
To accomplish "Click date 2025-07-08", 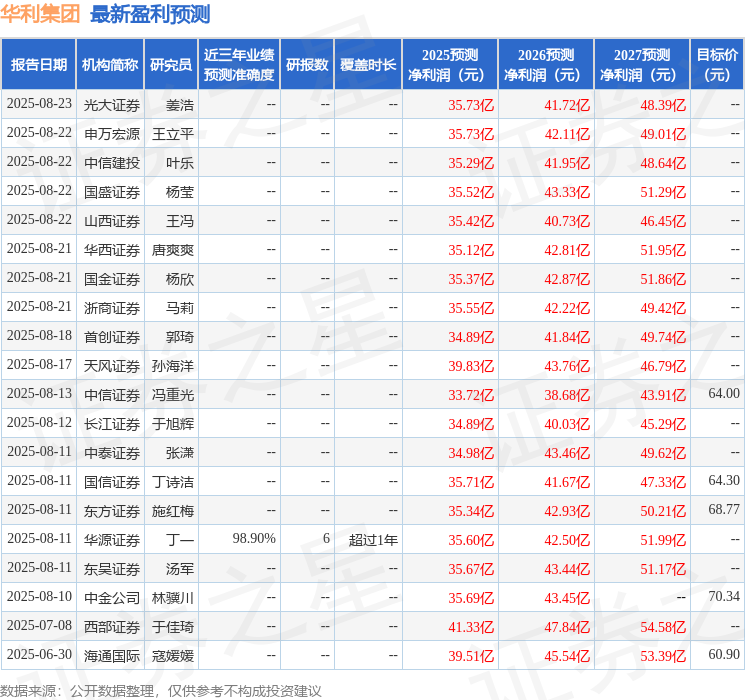I will pyautogui.click(x=39, y=625).
